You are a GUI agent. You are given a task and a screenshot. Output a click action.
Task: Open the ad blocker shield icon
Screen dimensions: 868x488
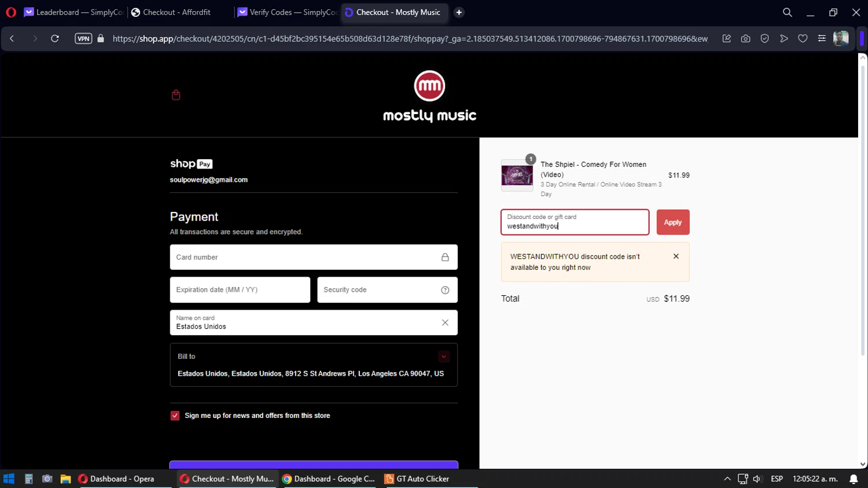765,39
